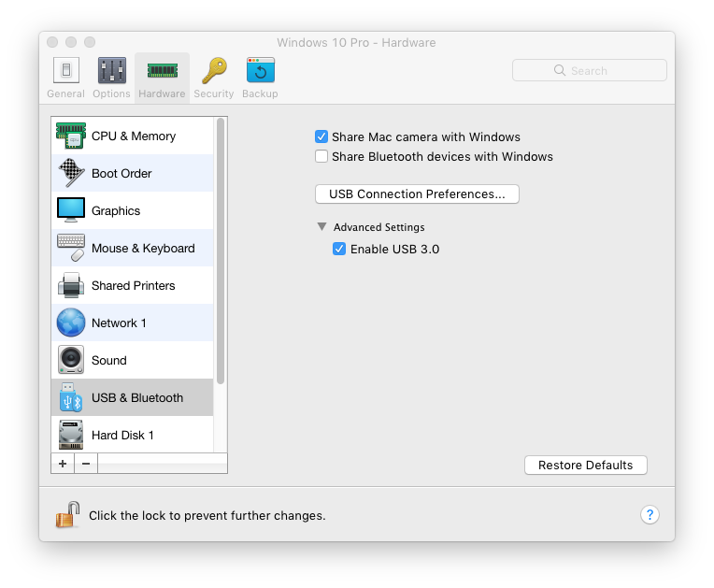Click the magnifier icon in Search
The width and height of the screenshot is (714, 588).
coord(560,70)
